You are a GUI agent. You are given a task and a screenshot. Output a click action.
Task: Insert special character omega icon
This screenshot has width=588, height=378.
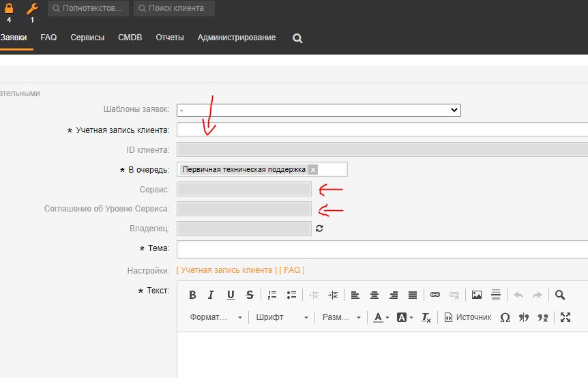click(505, 318)
